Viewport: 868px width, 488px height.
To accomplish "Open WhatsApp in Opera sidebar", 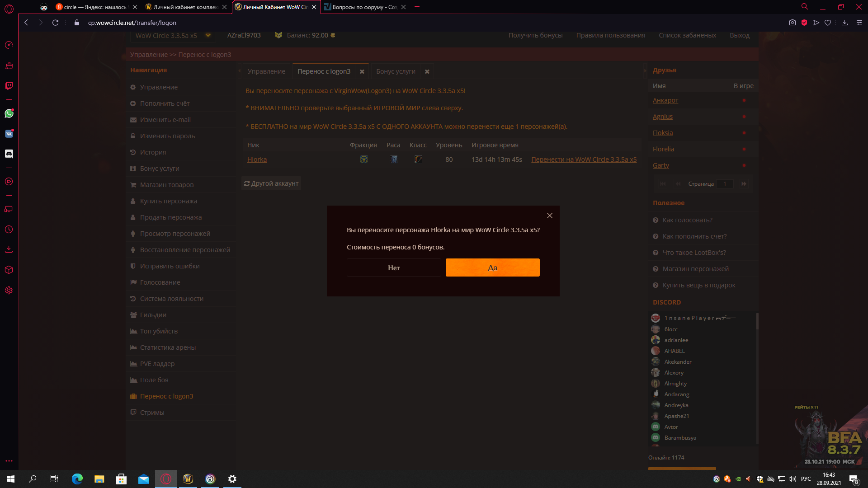I will click(x=9, y=113).
